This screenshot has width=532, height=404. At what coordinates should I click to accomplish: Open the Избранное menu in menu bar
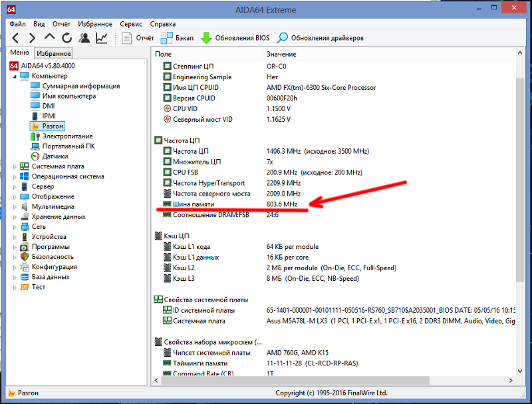[95, 24]
